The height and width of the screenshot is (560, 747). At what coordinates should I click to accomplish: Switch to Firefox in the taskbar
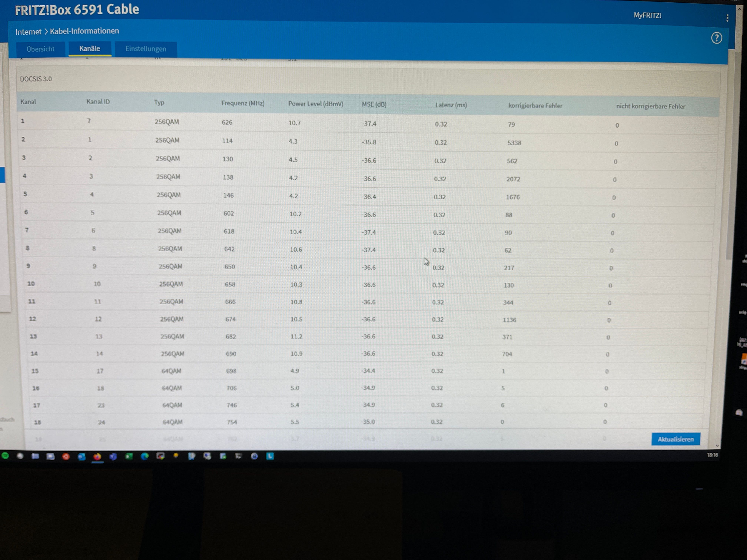coord(97,456)
